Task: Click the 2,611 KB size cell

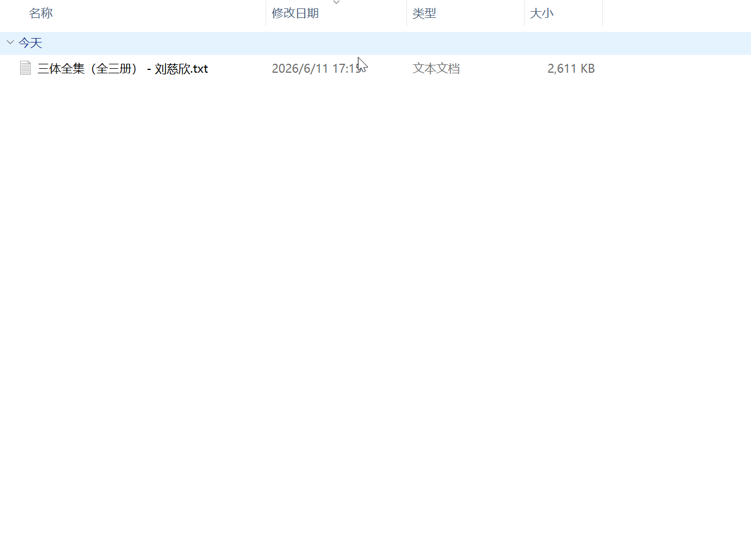Action: (571, 69)
